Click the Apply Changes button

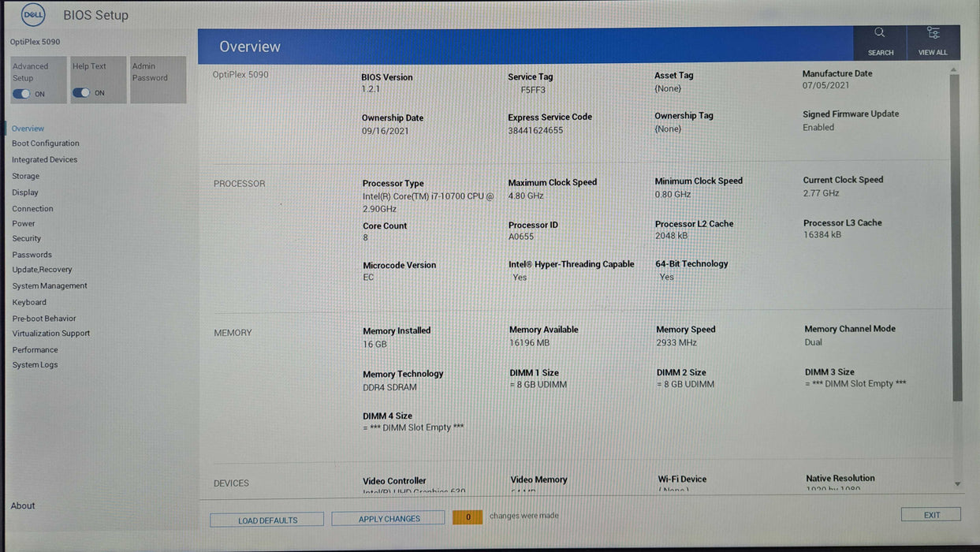pyautogui.click(x=389, y=518)
